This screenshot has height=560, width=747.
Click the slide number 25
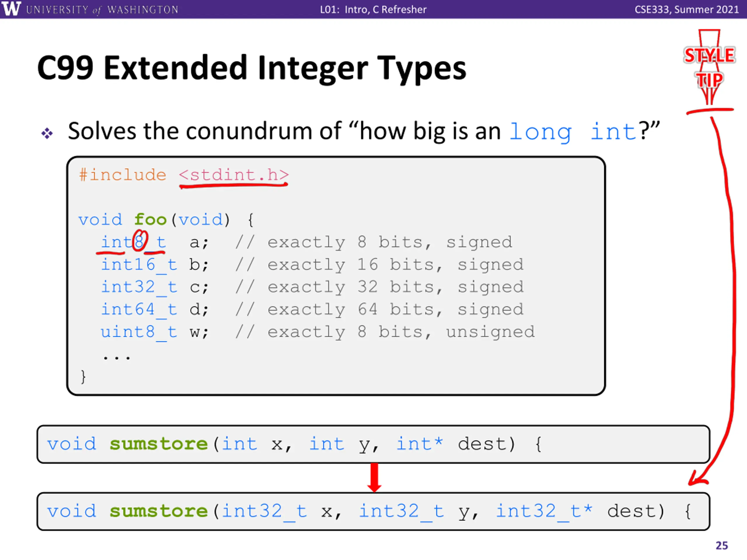pos(722,545)
